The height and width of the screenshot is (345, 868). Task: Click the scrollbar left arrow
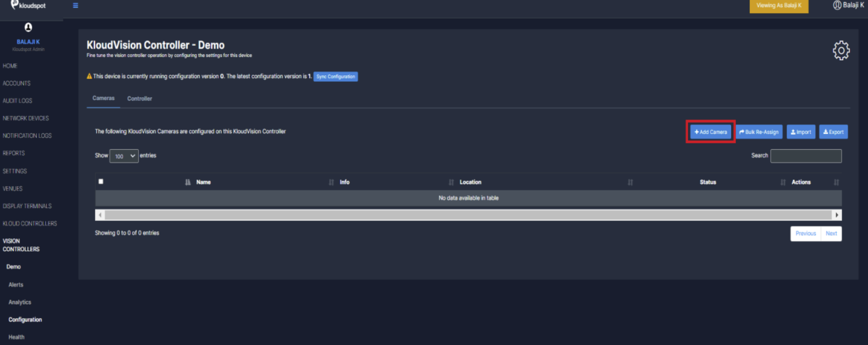[100, 215]
